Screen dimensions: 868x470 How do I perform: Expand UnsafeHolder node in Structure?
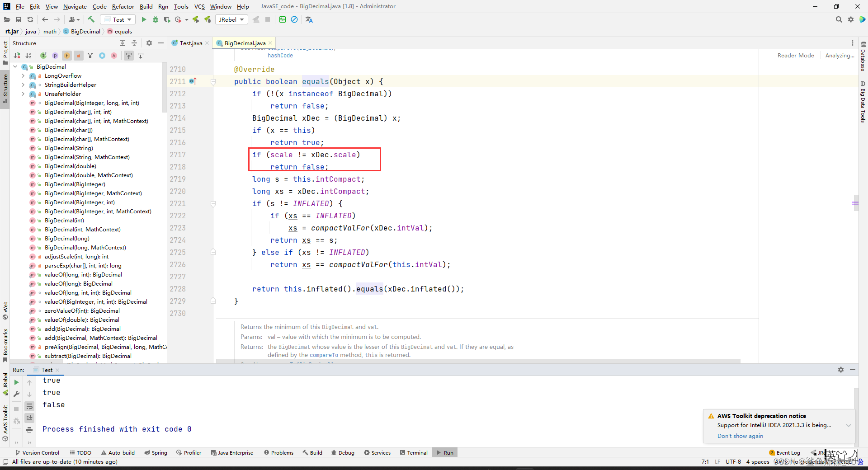coord(23,94)
